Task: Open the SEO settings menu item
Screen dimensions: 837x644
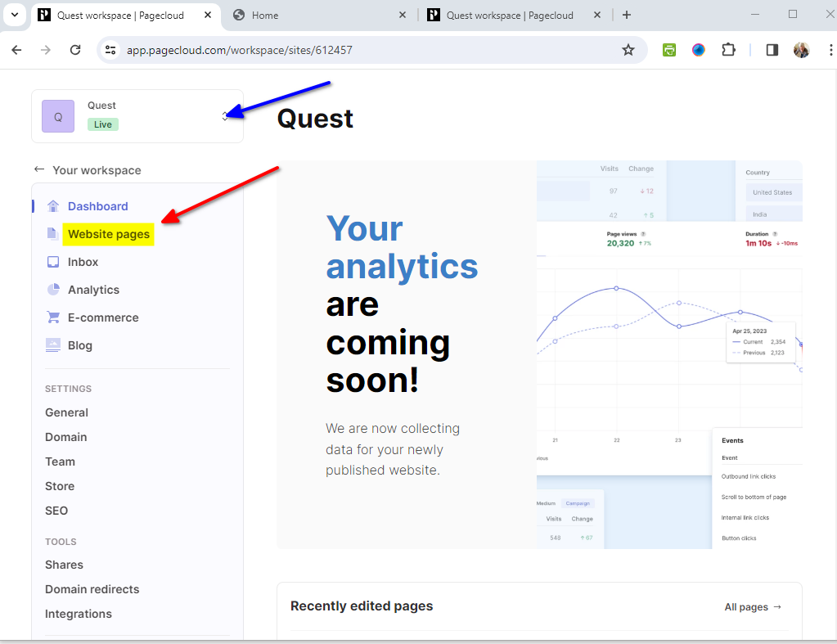Action: coord(56,511)
